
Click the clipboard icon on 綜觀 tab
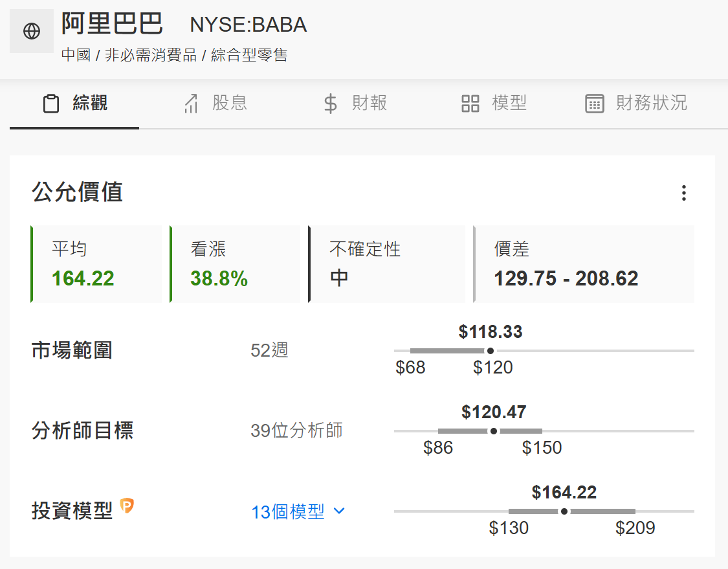[51, 103]
